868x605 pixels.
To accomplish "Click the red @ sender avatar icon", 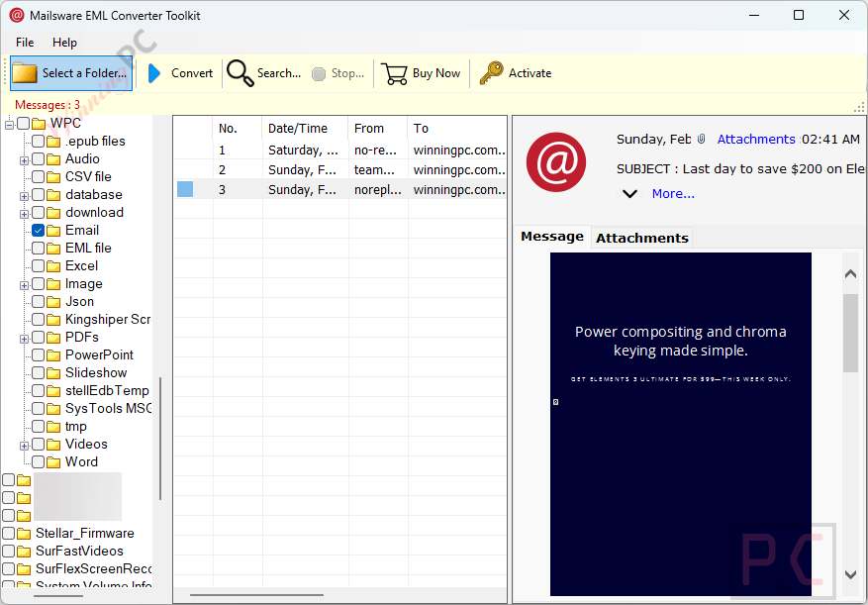I will tap(556, 161).
